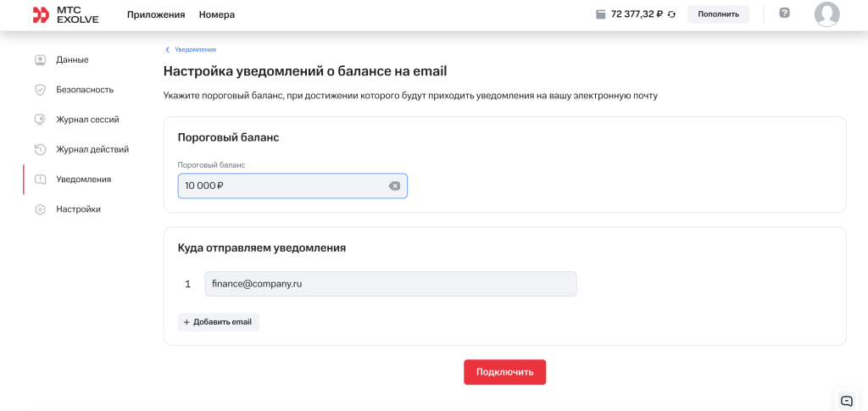Refresh the balance with the reload icon

click(671, 15)
